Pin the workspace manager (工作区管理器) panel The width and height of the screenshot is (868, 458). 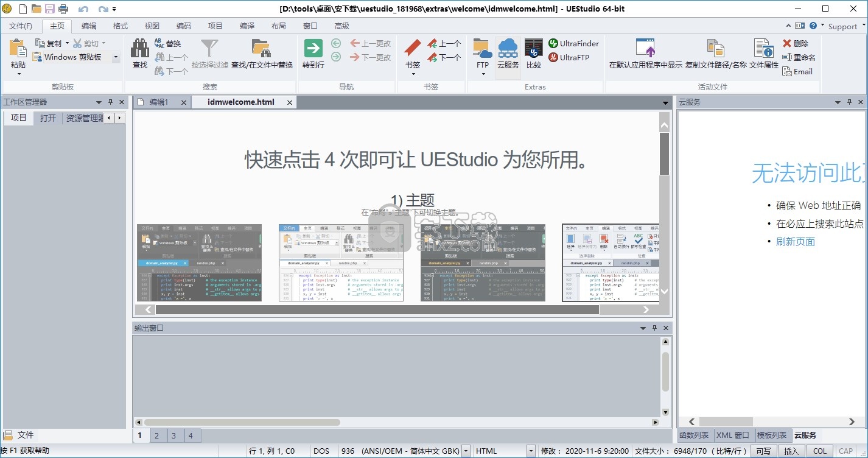[x=110, y=102]
